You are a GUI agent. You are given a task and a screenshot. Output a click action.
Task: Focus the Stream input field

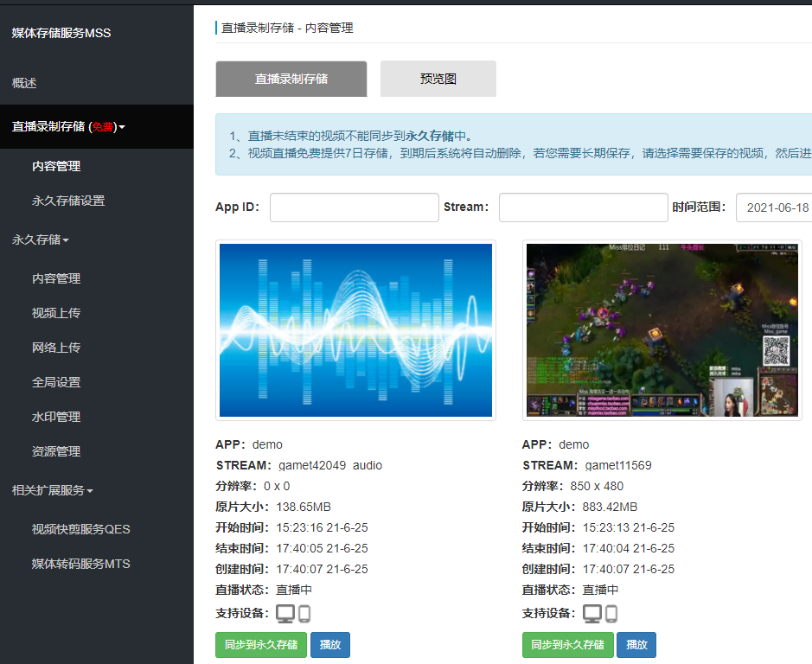(583, 207)
